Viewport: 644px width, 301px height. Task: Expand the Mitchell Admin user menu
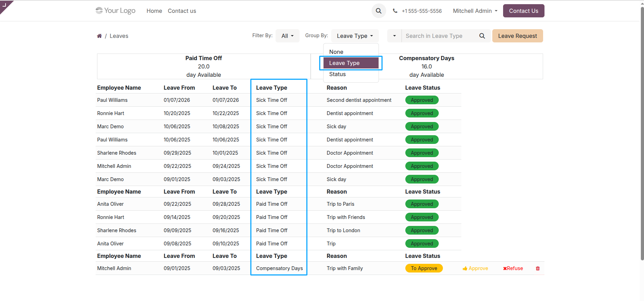[475, 11]
